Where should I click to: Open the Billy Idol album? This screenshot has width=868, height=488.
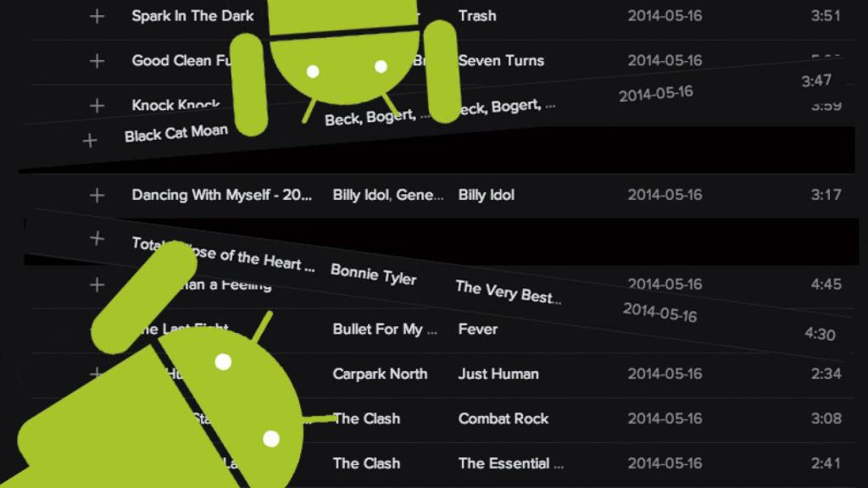tap(486, 195)
